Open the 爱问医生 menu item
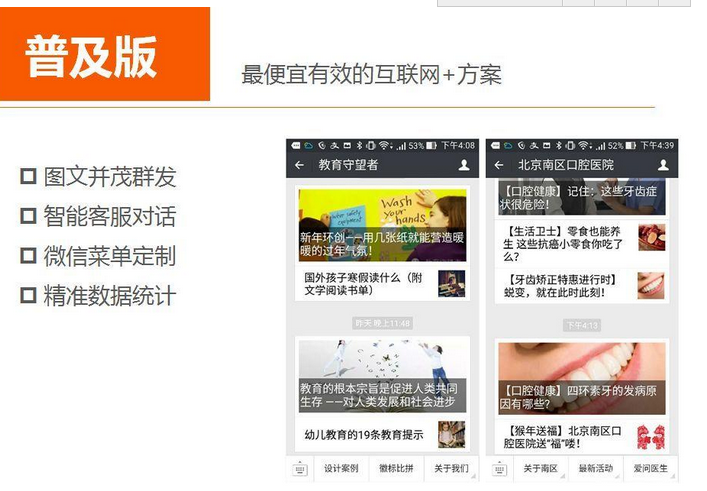The width and height of the screenshot is (707, 491). click(649, 469)
